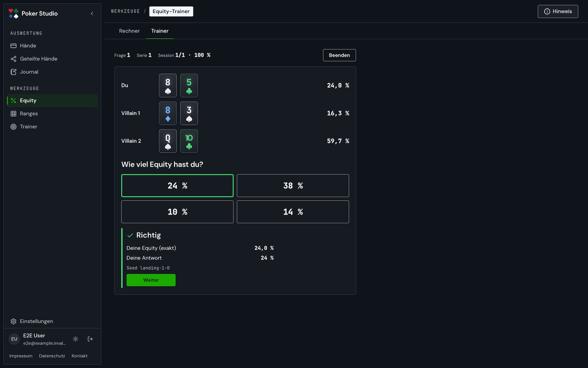This screenshot has height=368, width=588.
Task: Open Einstellungen settings
Action: pos(52,321)
